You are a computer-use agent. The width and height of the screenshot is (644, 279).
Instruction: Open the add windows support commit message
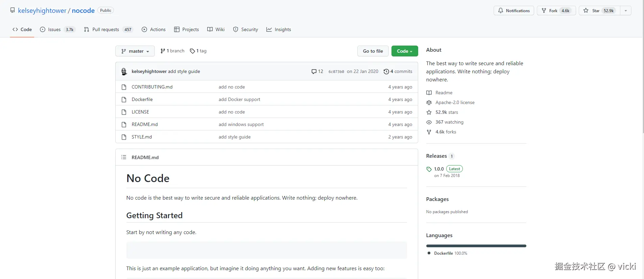pyautogui.click(x=241, y=124)
